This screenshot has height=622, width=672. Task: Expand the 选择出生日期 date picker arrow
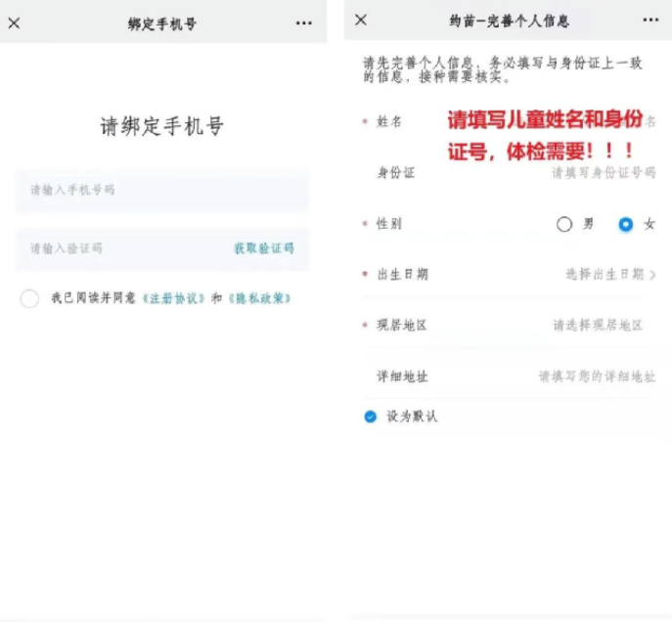coord(652,275)
